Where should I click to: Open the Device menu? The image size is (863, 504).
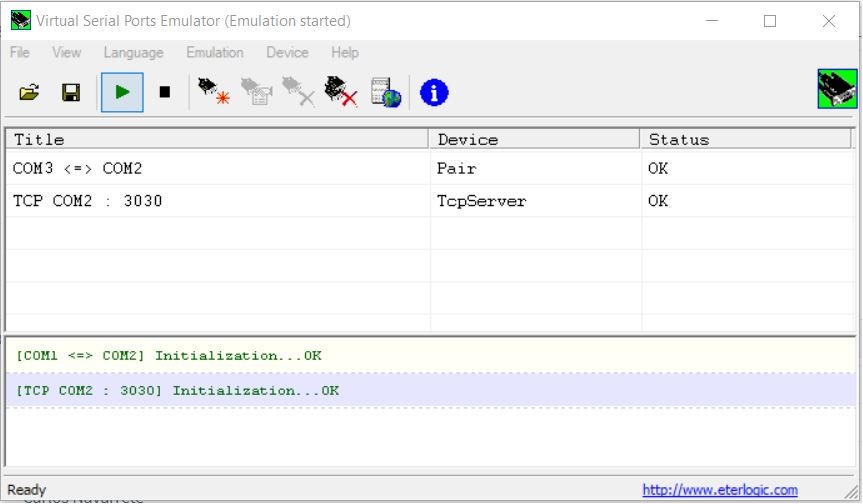point(287,52)
